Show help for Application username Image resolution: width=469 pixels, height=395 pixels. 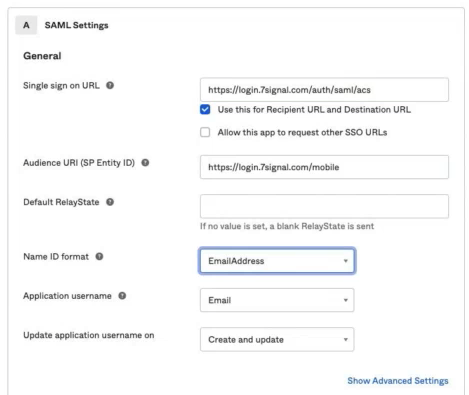(x=122, y=296)
